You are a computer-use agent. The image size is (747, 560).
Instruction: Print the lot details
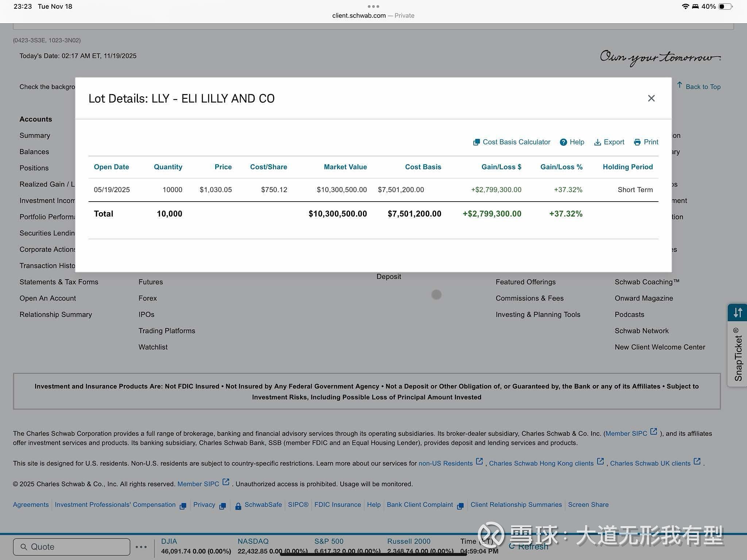[x=646, y=142]
